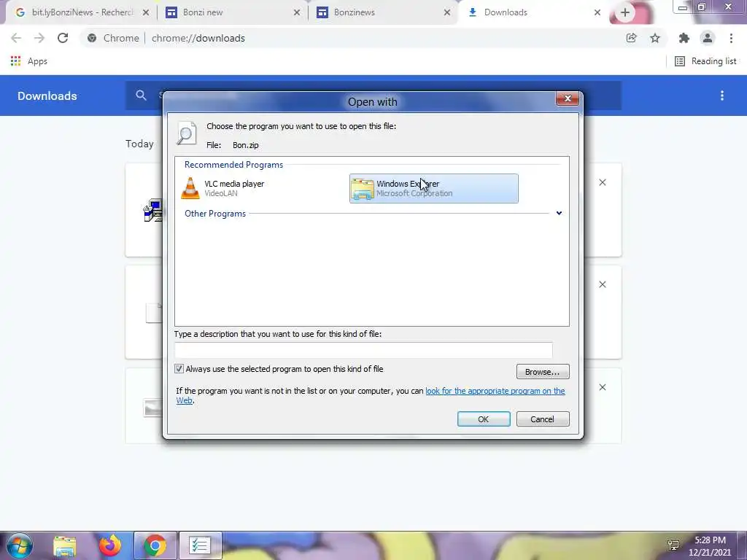Close the bit.lyBonziNews search tab
This screenshot has width=747, height=560.
(x=146, y=12)
